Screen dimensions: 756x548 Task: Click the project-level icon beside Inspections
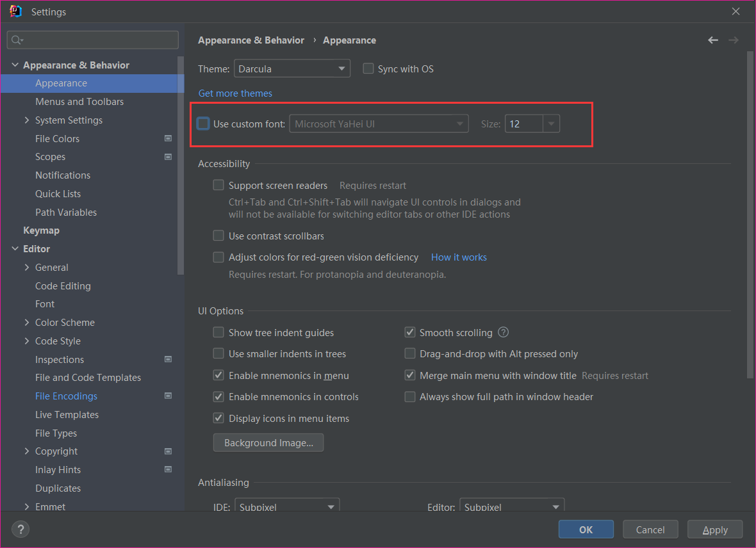coord(168,359)
